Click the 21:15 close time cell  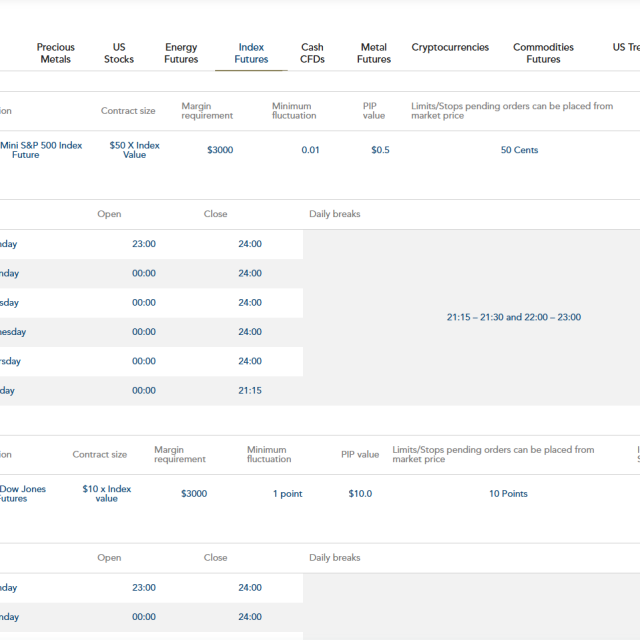click(x=250, y=390)
